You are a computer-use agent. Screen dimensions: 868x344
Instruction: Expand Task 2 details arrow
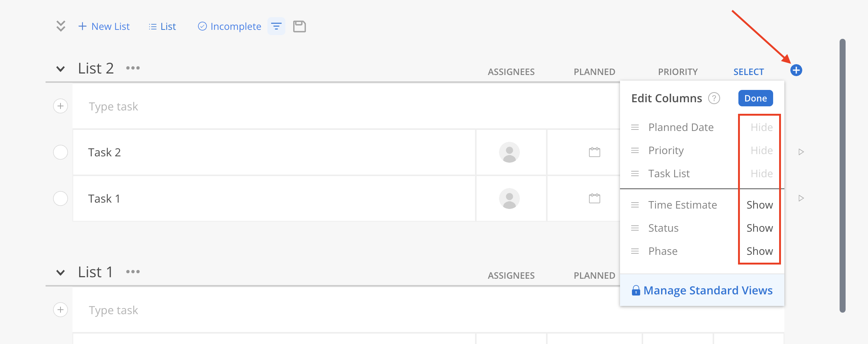(x=801, y=152)
